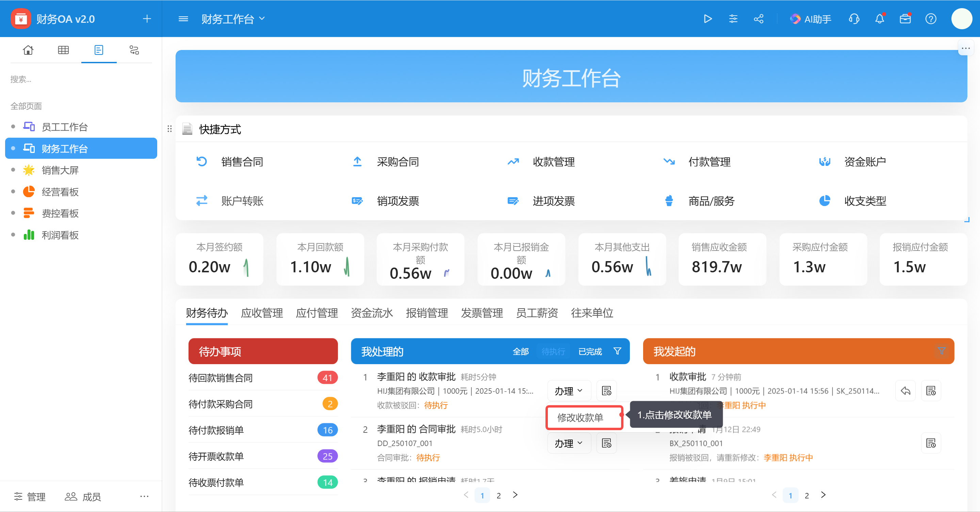The width and height of the screenshot is (980, 512).
Task: Open the user avatar menu
Action: 961,19
